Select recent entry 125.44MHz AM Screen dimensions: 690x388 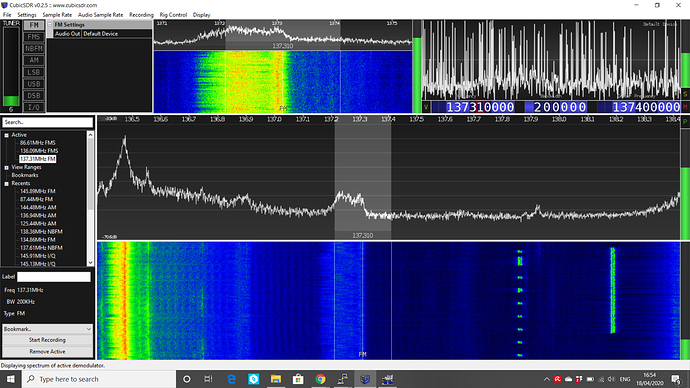[38, 223]
